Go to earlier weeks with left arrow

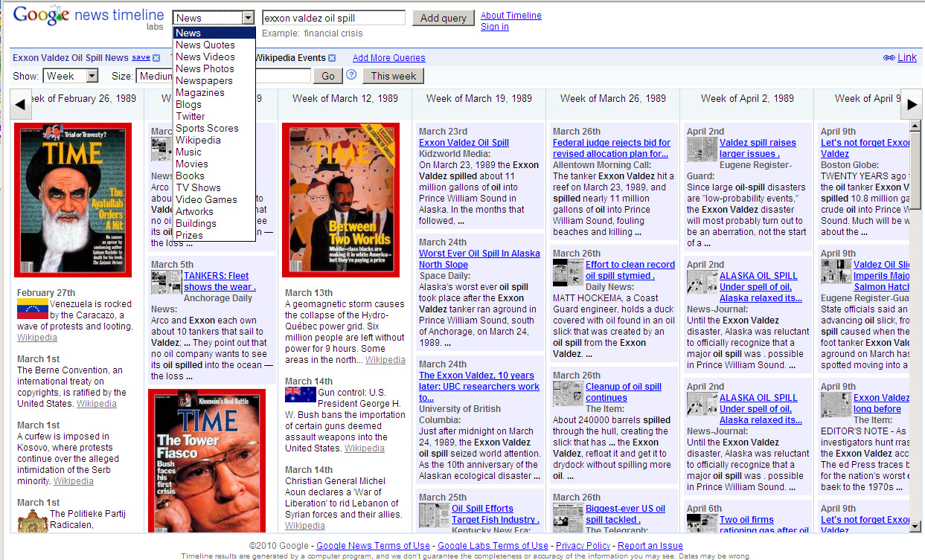click(x=21, y=105)
